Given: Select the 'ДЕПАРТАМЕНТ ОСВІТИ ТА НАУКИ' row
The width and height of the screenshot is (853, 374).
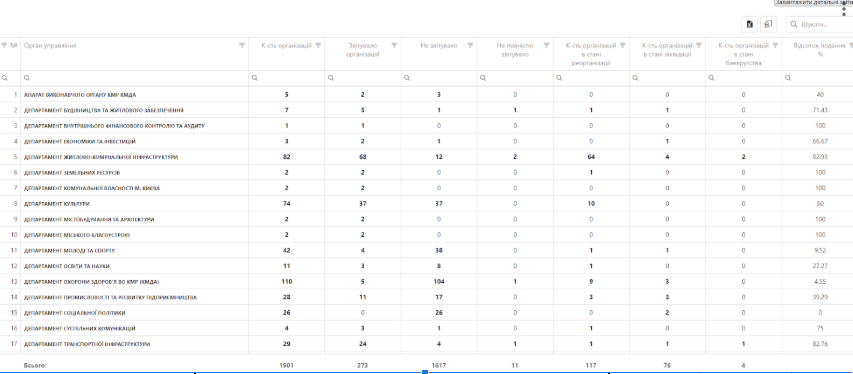Looking at the screenshot, I should tap(426, 266).
